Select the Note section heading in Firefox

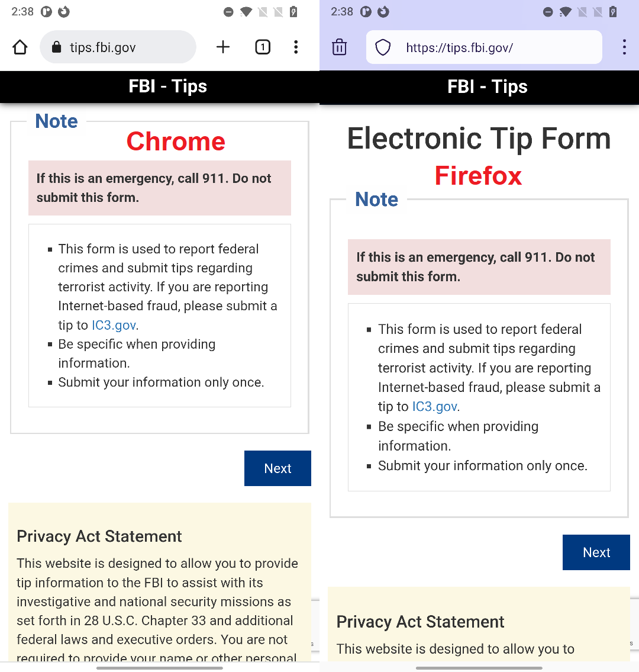point(376,200)
